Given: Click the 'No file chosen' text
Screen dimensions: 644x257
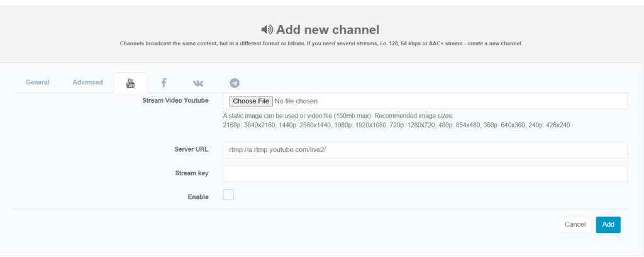Looking at the screenshot, I should pyautogui.click(x=297, y=101).
